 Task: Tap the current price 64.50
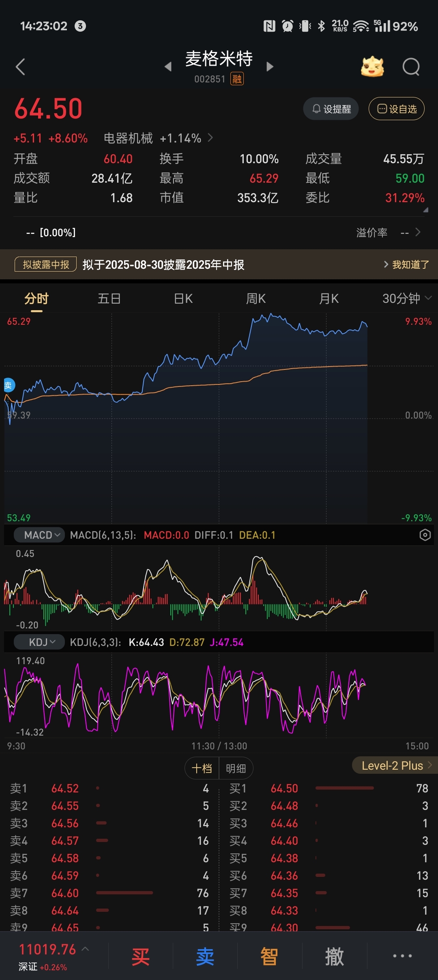pyautogui.click(x=48, y=109)
